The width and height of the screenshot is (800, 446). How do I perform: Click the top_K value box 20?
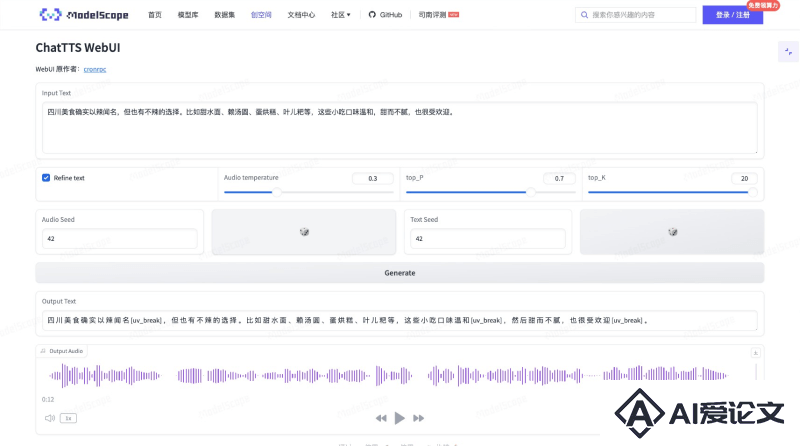[744, 178]
